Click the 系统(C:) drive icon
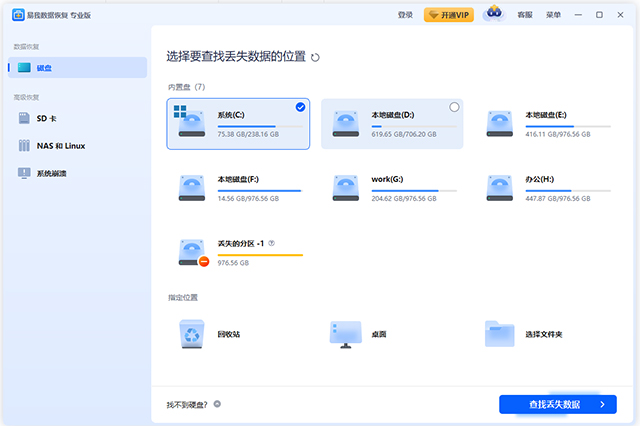 (x=190, y=121)
